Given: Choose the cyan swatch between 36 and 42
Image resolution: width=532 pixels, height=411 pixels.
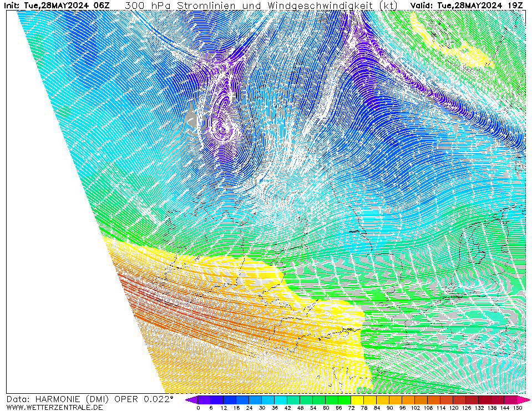Looking at the screenshot, I should point(281,399).
